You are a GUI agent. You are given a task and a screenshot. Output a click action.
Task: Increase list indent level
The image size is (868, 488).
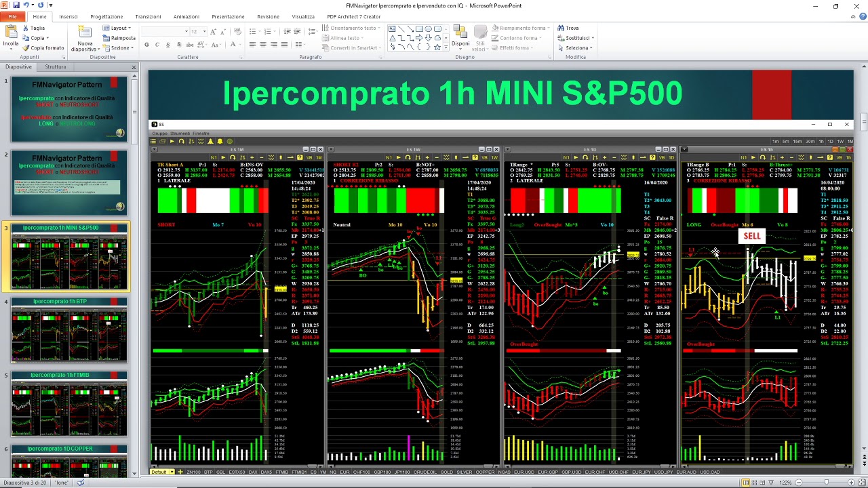(297, 31)
